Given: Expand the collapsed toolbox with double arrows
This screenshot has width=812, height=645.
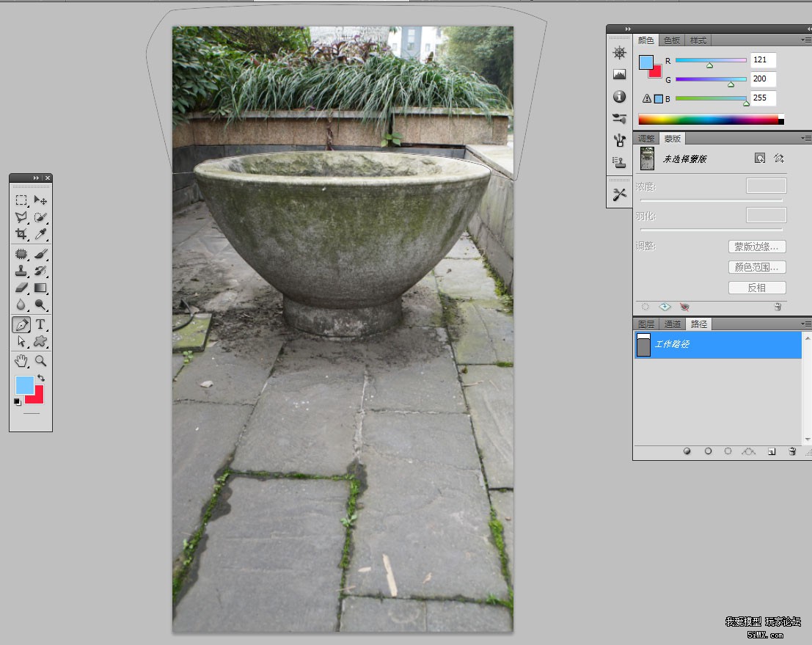Looking at the screenshot, I should click(36, 178).
